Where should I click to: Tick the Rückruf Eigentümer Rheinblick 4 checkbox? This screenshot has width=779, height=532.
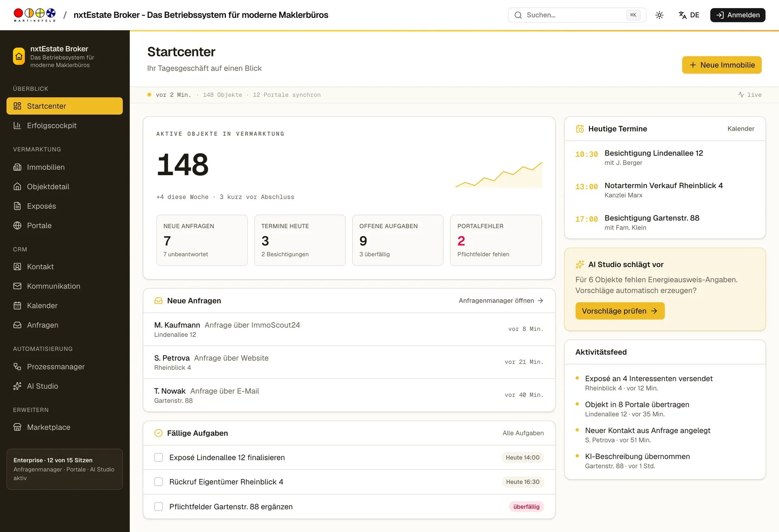159,482
